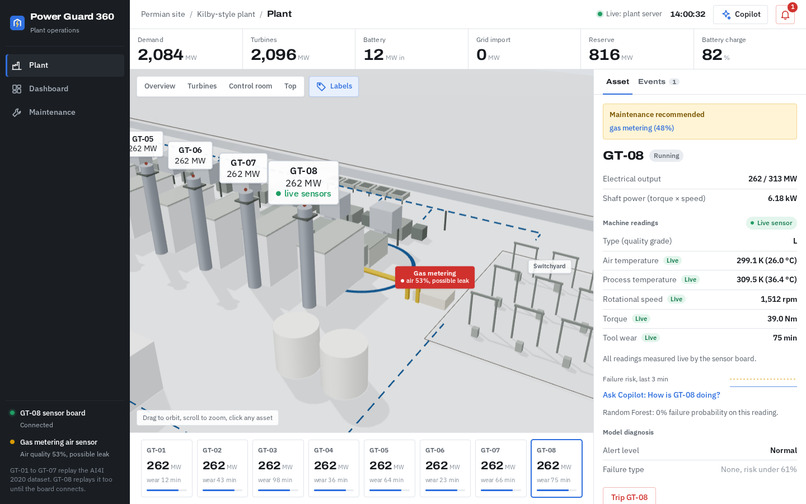Click the Trip GT-08 button
This screenshot has width=806, height=504.
click(629, 497)
